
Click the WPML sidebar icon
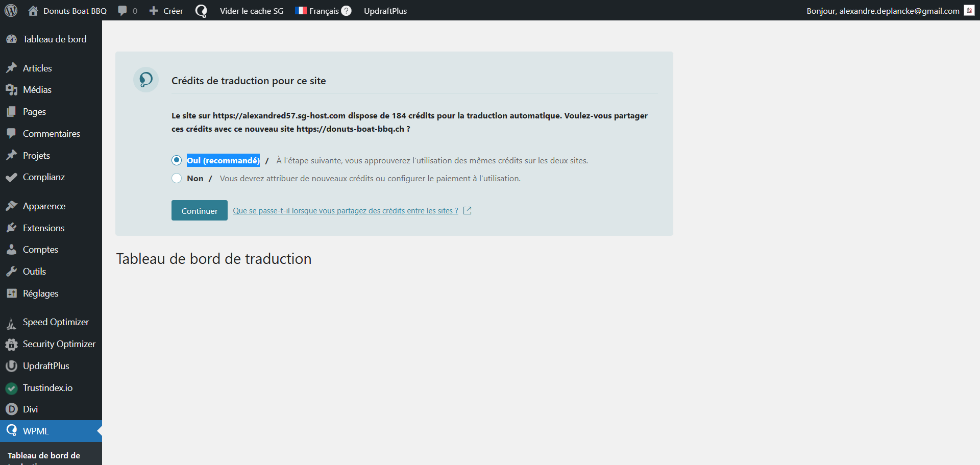click(x=11, y=431)
